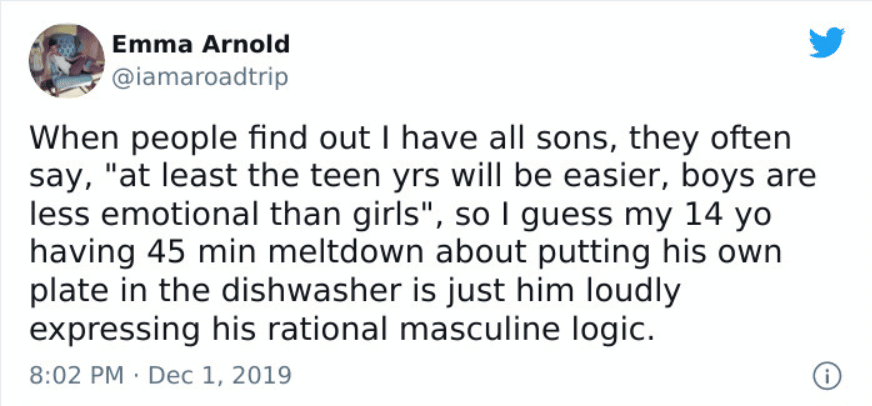Open the Twitter bird logo
This screenshot has height=406, width=872.
[826, 43]
